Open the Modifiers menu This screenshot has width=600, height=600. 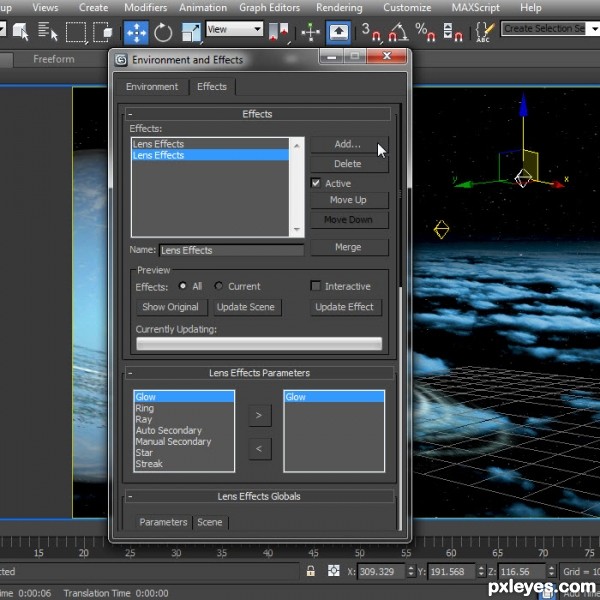(145, 7)
